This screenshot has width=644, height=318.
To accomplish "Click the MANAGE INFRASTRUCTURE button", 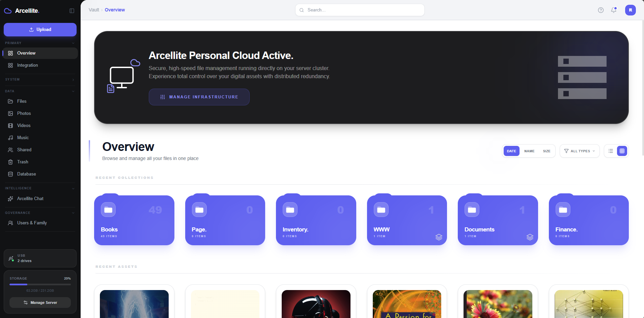I will coord(199,97).
